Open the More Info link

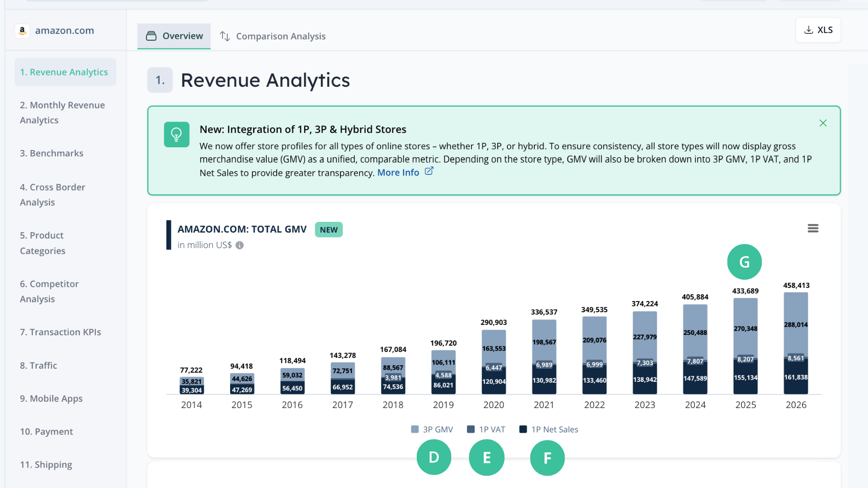coord(398,172)
